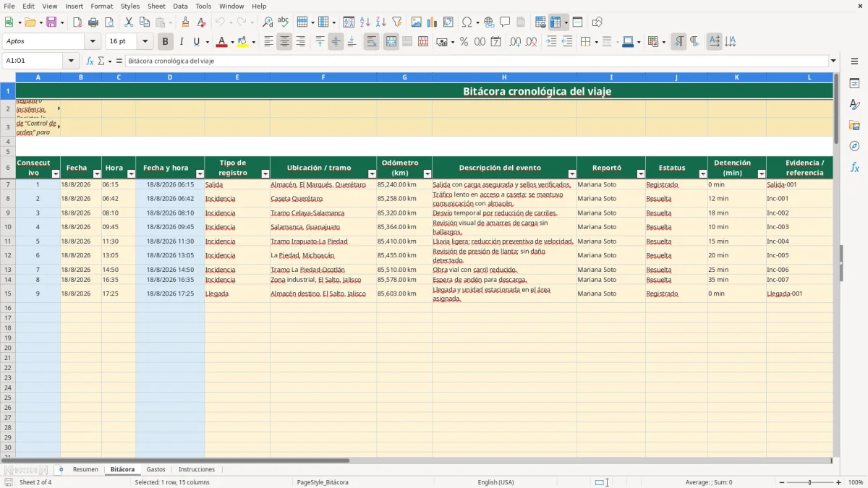The image size is (868, 488).
Task: Open the Function Wizard fx icon
Action: pos(90,61)
